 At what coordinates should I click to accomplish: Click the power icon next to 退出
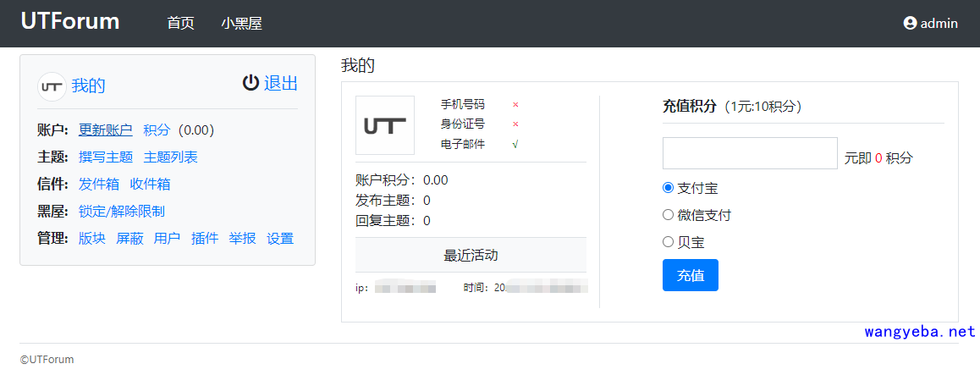click(x=251, y=83)
